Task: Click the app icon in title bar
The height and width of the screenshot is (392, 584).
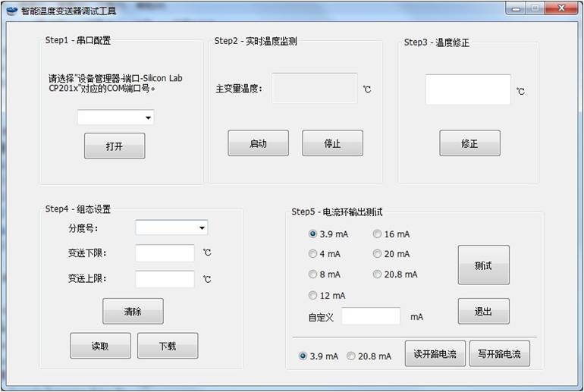Action: [12, 11]
